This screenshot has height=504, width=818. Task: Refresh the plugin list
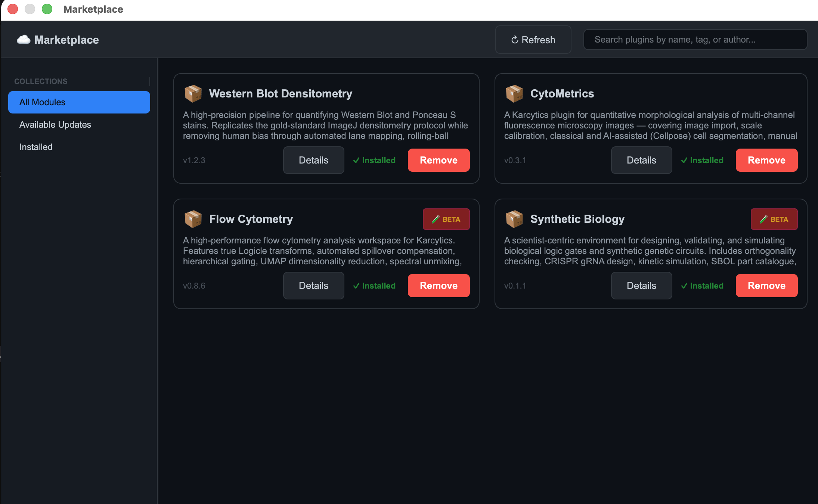[x=533, y=40]
